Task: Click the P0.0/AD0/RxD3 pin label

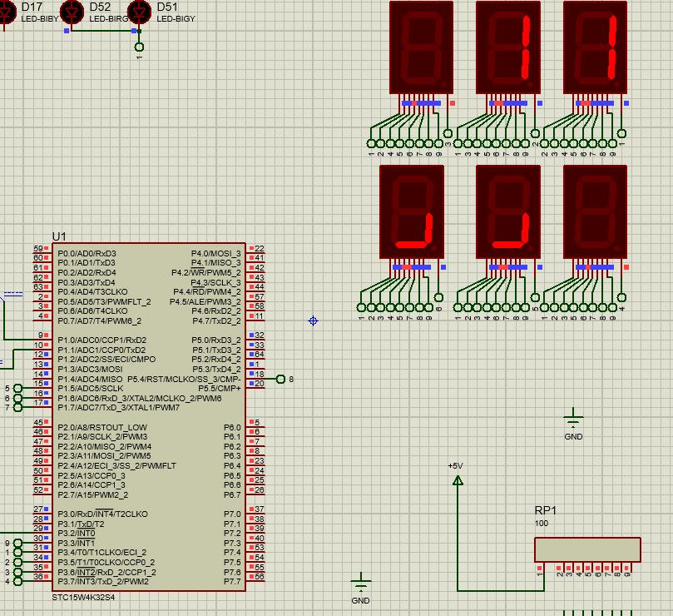Action: pyautogui.click(x=87, y=253)
